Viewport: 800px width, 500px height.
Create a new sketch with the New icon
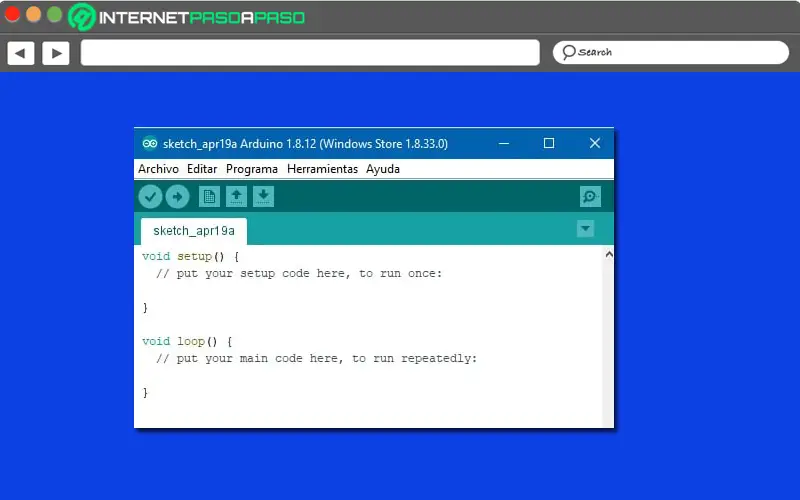click(x=209, y=196)
